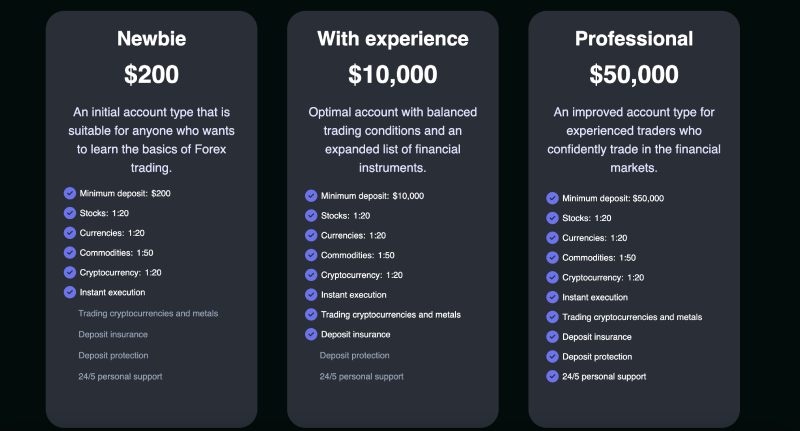Click the $200 price on Newbie card

(x=151, y=74)
